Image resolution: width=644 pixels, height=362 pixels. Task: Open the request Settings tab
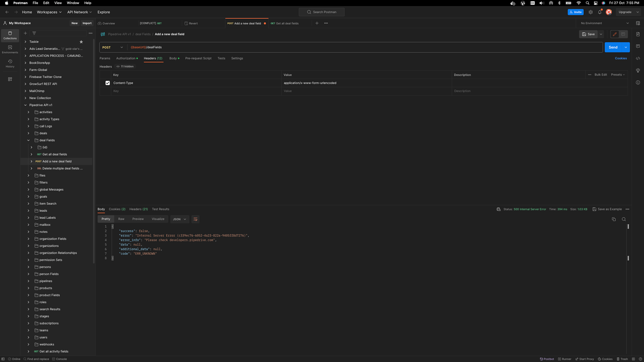(x=237, y=58)
